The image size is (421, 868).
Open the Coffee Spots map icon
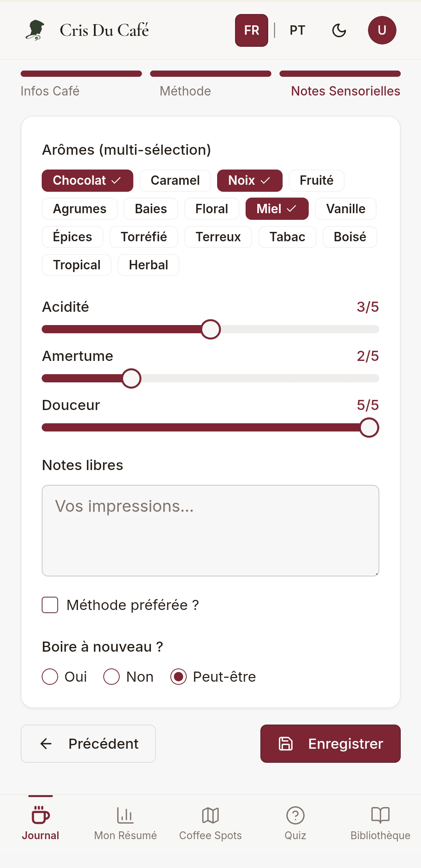pyautogui.click(x=210, y=815)
